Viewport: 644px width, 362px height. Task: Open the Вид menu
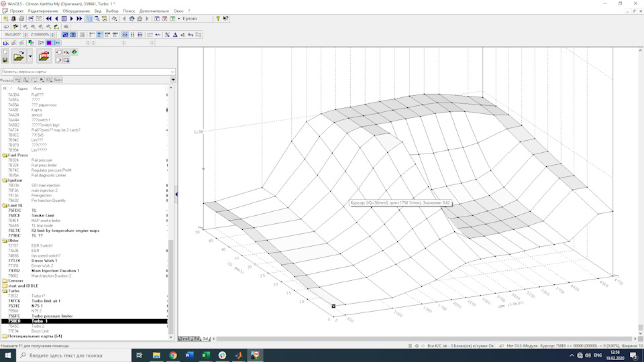(98, 11)
